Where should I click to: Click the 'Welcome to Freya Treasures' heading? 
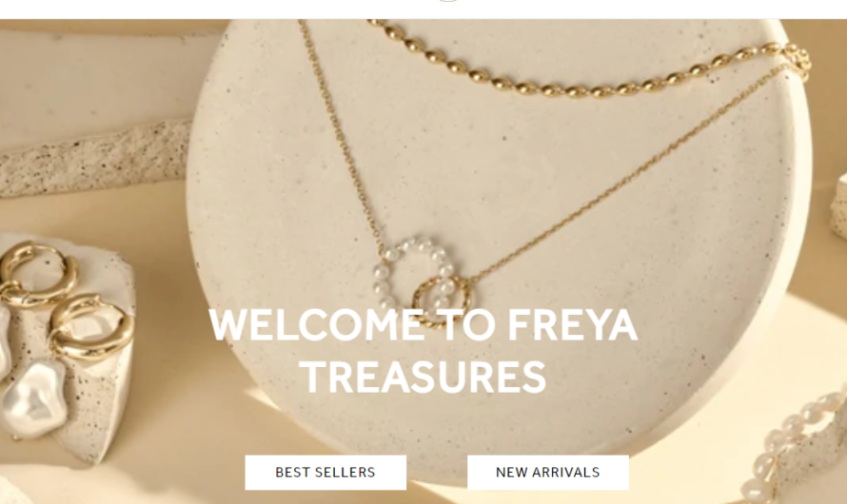coord(423,351)
